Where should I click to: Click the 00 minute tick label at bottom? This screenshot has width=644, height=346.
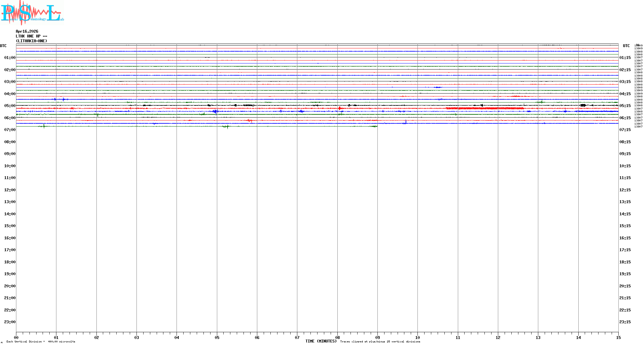16,338
